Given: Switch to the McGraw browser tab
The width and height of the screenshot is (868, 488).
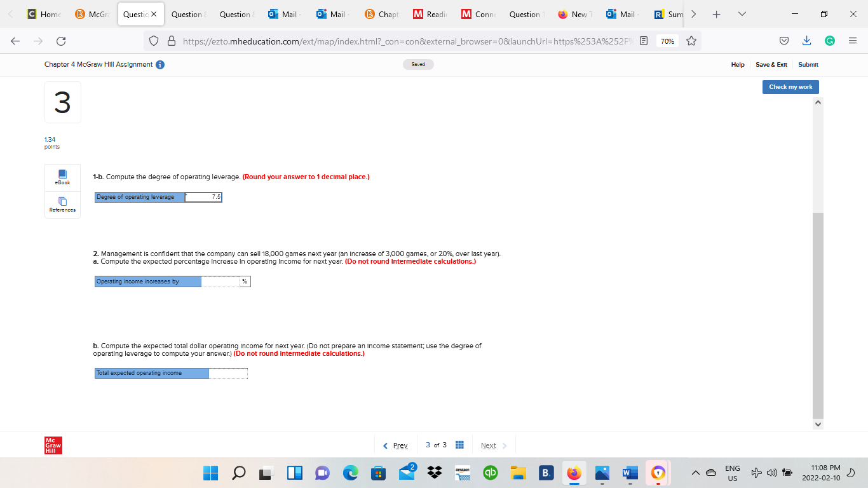Looking at the screenshot, I should [92, 14].
